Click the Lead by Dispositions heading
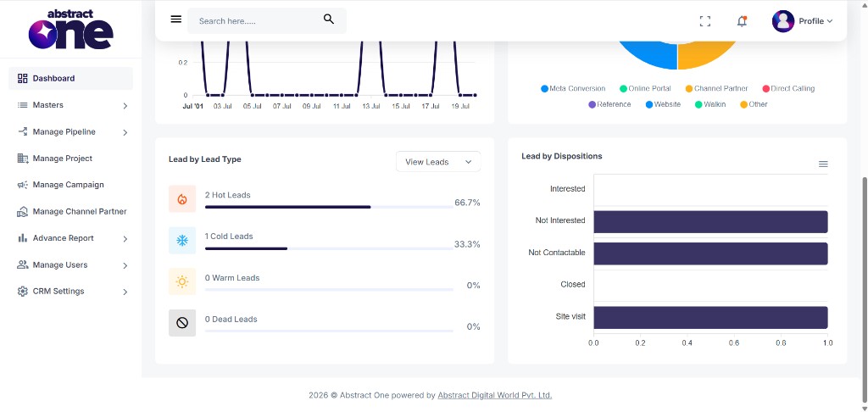The width and height of the screenshot is (868, 412). point(562,156)
